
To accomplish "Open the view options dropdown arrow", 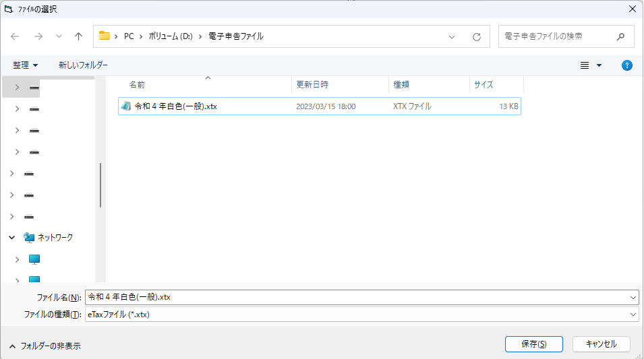I will [x=599, y=65].
